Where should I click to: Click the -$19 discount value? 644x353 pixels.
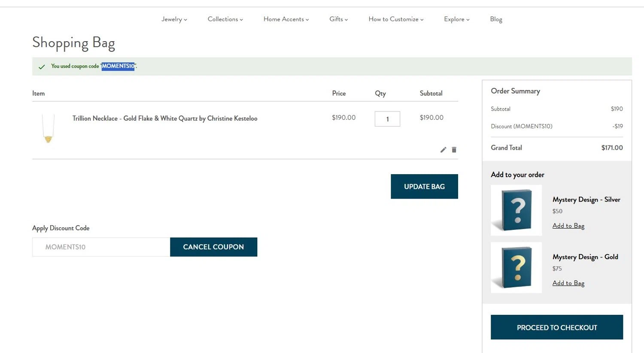(617, 126)
